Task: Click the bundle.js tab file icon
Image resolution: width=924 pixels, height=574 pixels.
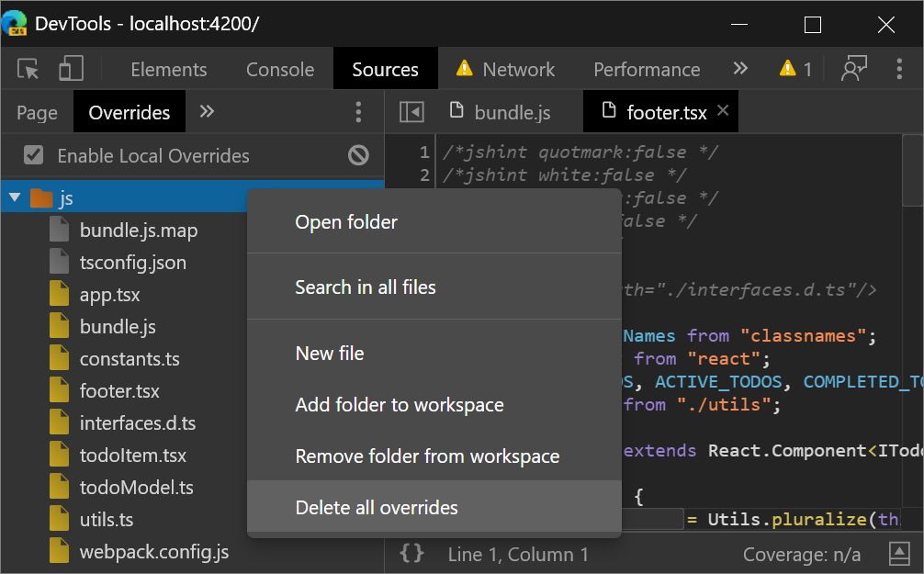Action: coord(456,109)
